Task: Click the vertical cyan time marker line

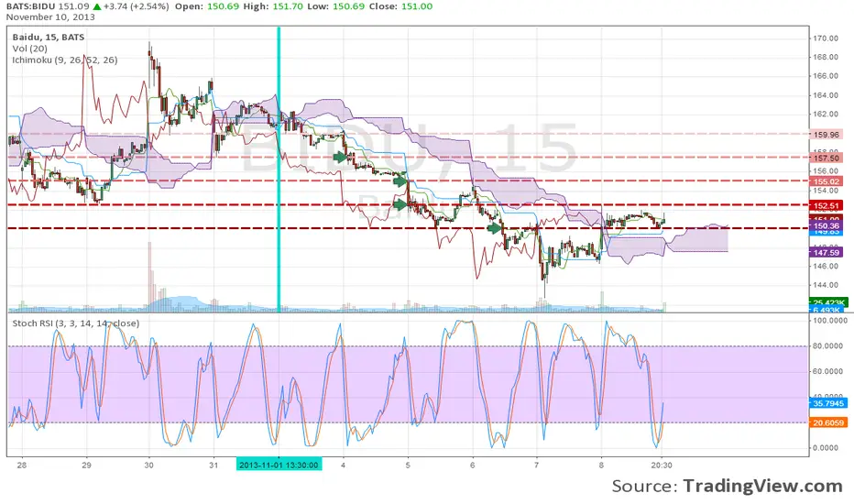Action: (x=279, y=169)
